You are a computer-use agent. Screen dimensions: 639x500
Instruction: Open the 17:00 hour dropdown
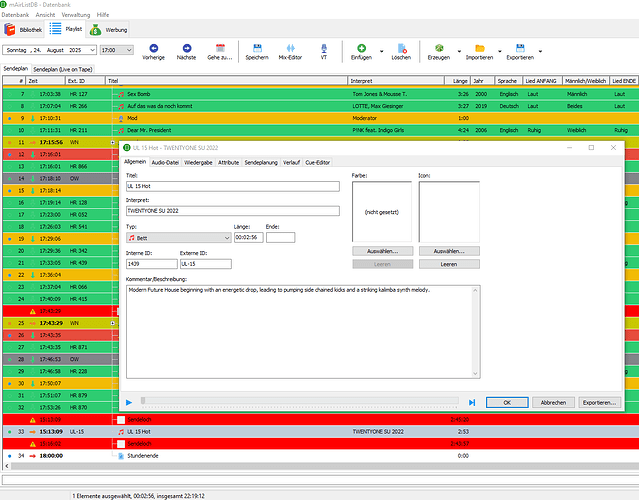(129, 50)
